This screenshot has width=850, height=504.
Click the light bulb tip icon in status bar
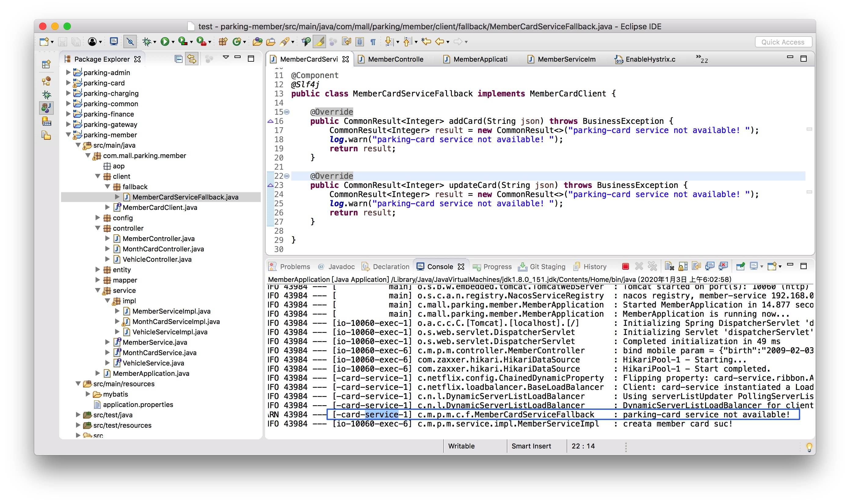(x=809, y=447)
